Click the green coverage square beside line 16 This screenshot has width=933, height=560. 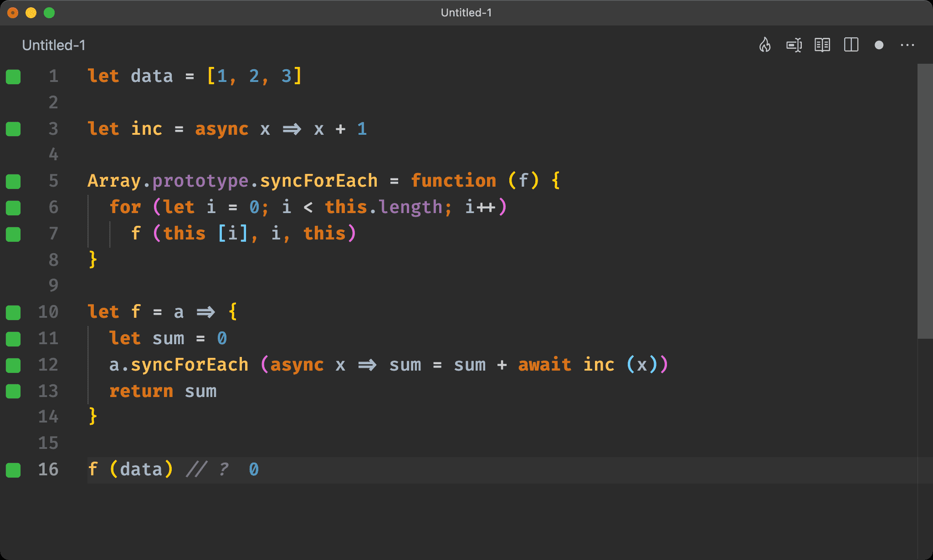pyautogui.click(x=13, y=469)
